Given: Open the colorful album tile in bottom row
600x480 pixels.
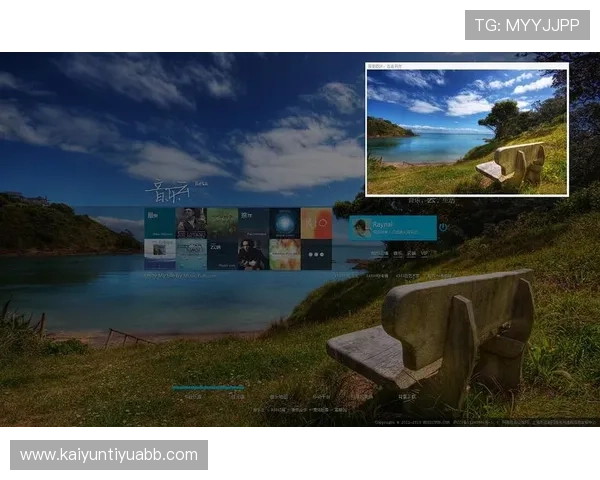Looking at the screenshot, I should pyautogui.click(x=285, y=255).
